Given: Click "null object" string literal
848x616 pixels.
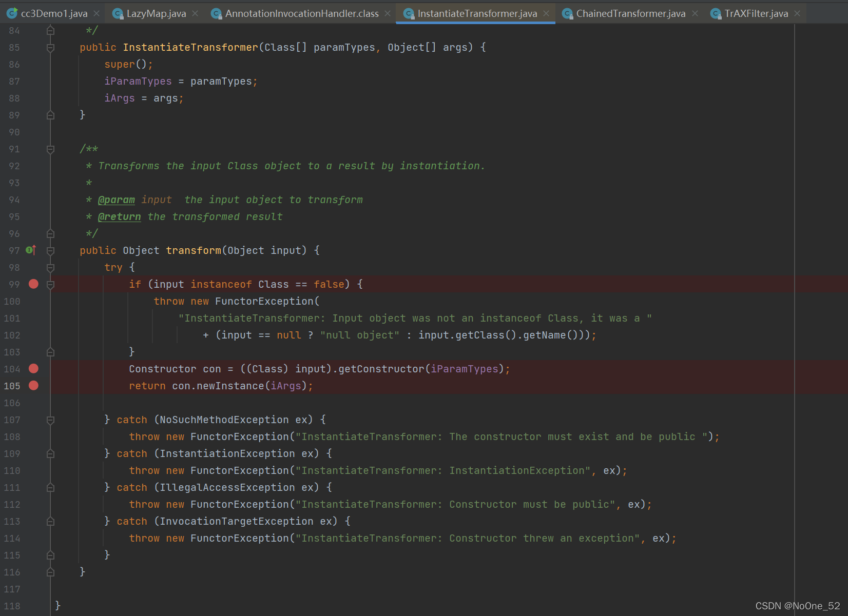Looking at the screenshot, I should tap(360, 335).
